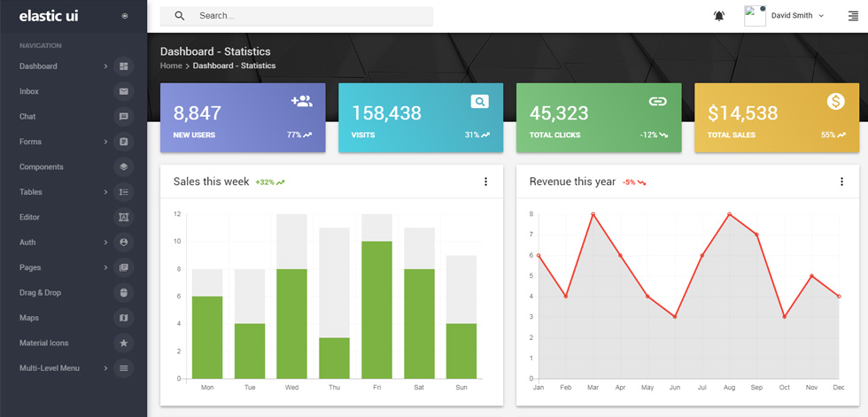Click the Forms clipboard icon
The image size is (868, 417).
coord(123,142)
